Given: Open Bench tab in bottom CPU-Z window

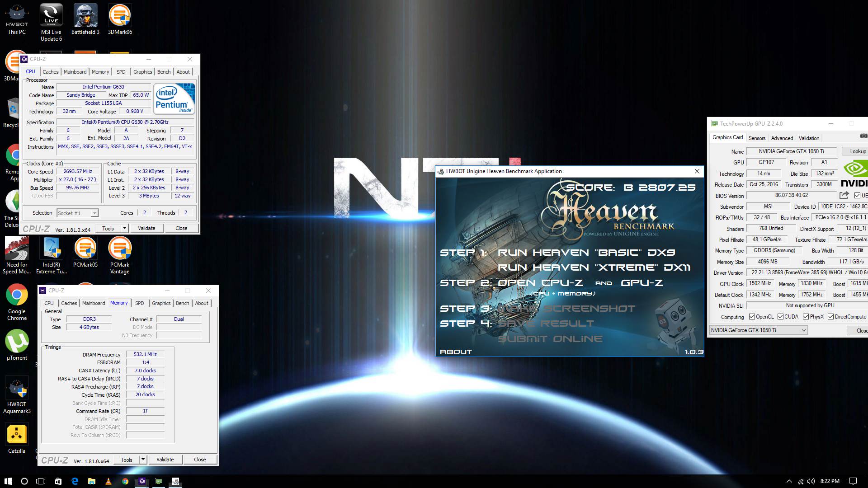Looking at the screenshot, I should (183, 303).
